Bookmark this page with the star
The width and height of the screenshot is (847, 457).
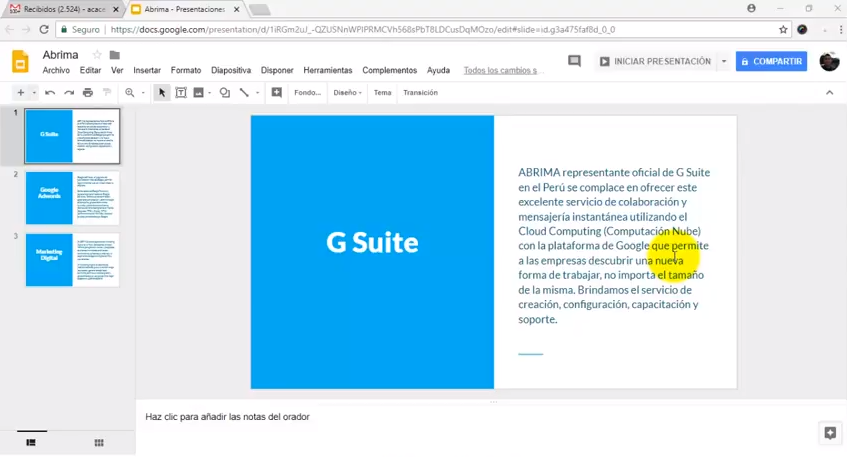pyautogui.click(x=783, y=29)
